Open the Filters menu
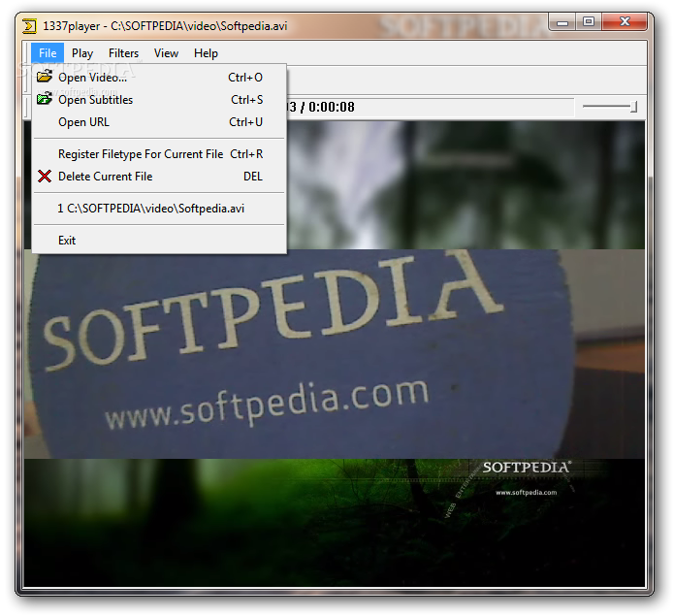 tap(123, 53)
